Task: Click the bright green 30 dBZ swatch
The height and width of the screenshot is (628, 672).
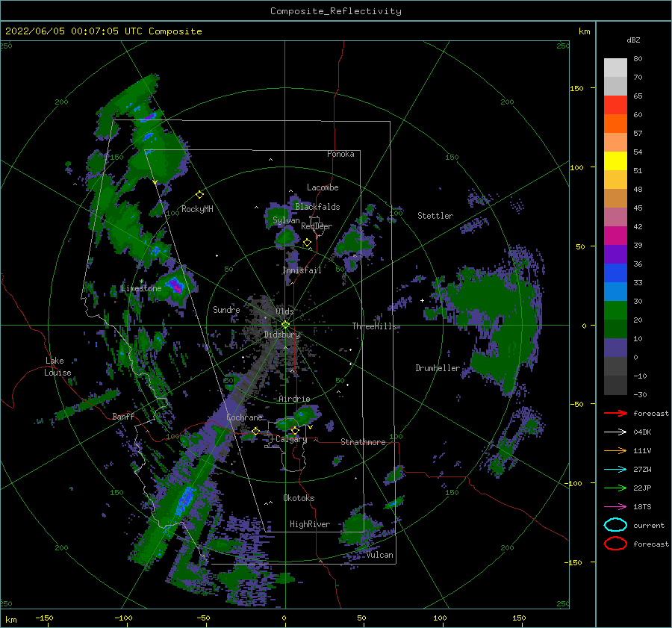Action: [x=615, y=310]
